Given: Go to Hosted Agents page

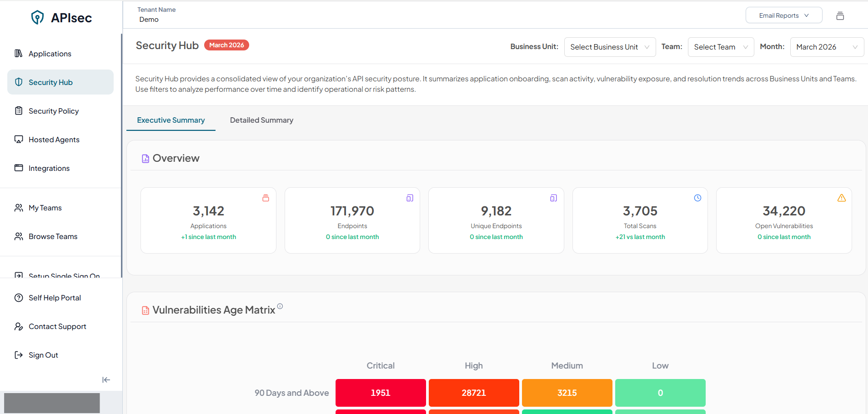Looking at the screenshot, I should coord(54,140).
